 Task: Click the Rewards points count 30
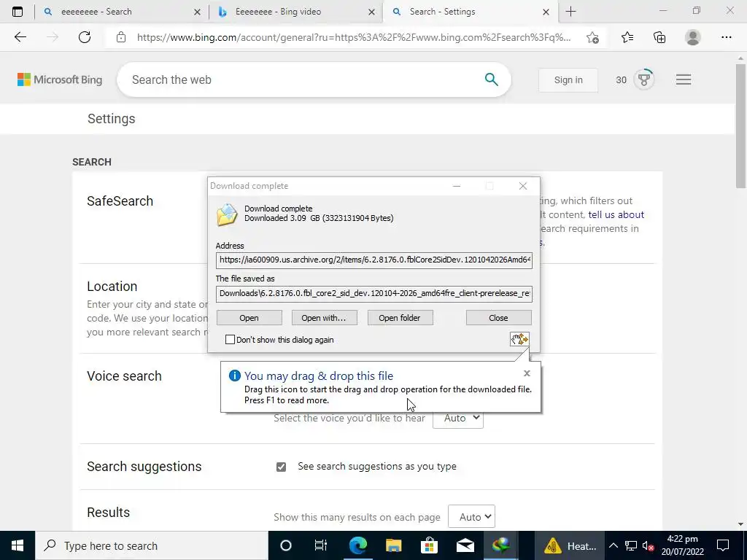coord(622,80)
